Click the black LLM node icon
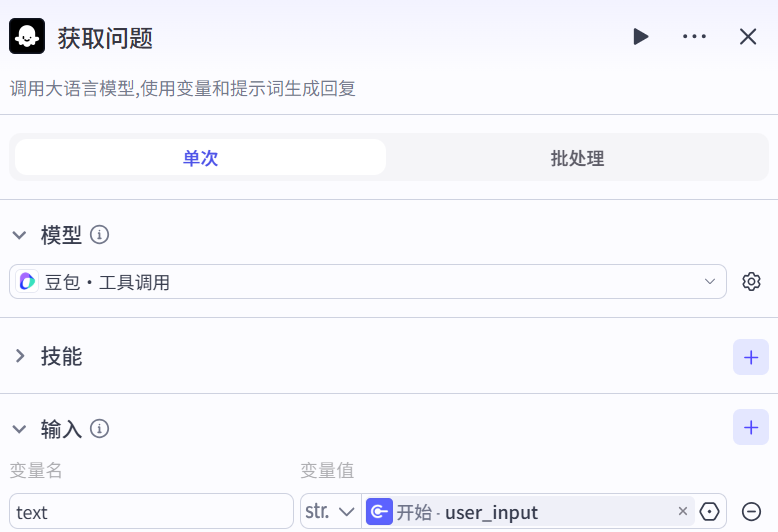 point(27,37)
